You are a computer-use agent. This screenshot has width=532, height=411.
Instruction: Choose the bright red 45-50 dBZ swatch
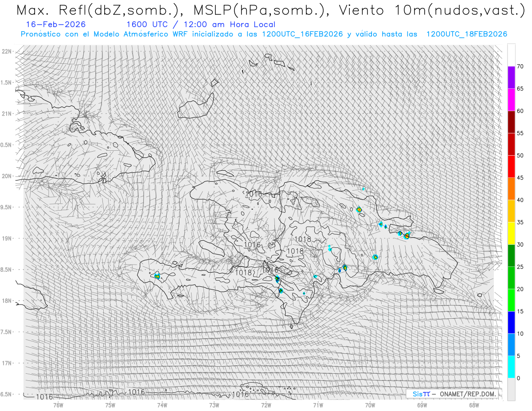(x=511, y=167)
